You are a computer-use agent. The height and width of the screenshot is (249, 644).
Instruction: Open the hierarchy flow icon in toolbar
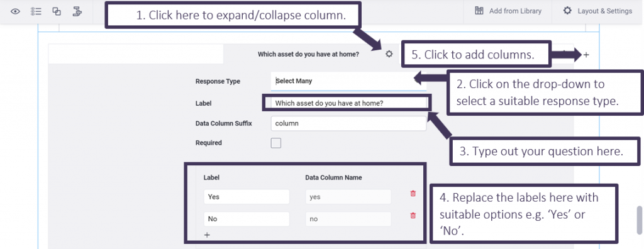coord(77,11)
